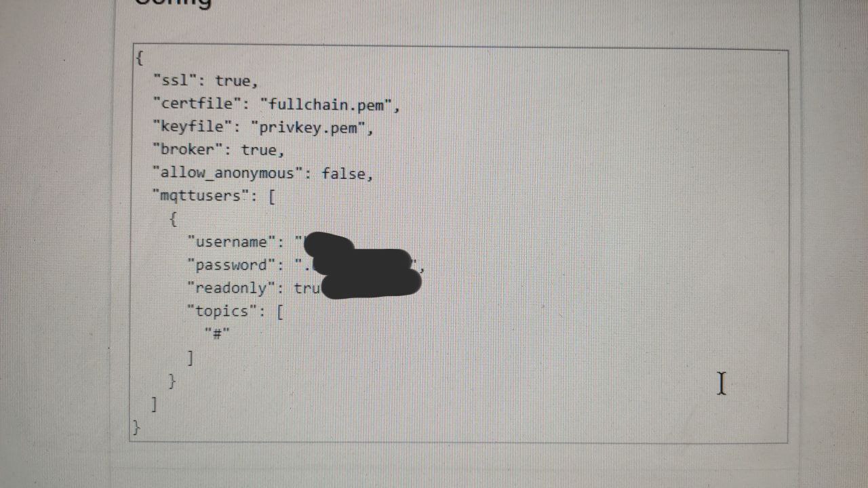The height and width of the screenshot is (488, 868).
Task: Click the final closing curly brace
Action: [x=136, y=428]
